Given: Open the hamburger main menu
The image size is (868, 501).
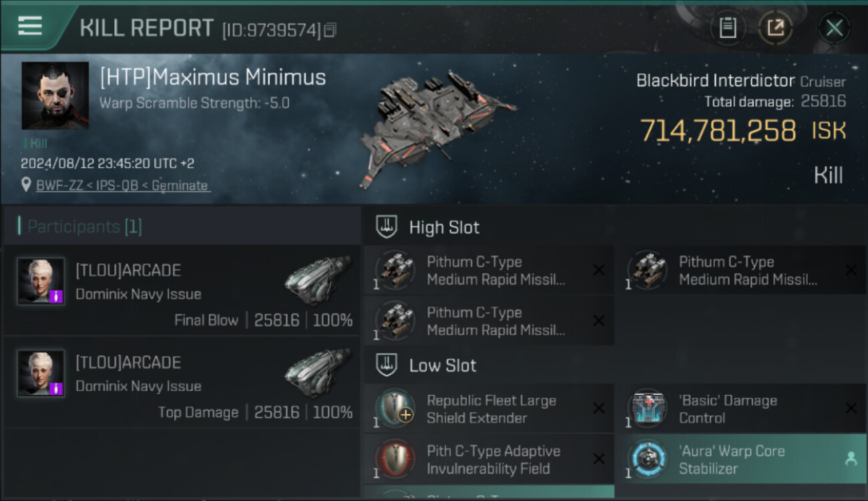Looking at the screenshot, I should click(30, 26).
